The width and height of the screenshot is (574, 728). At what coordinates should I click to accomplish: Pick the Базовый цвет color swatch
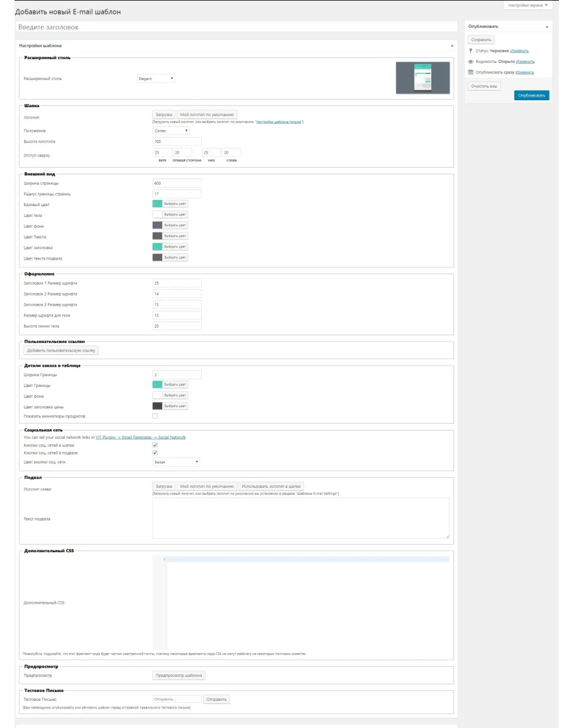(158, 204)
